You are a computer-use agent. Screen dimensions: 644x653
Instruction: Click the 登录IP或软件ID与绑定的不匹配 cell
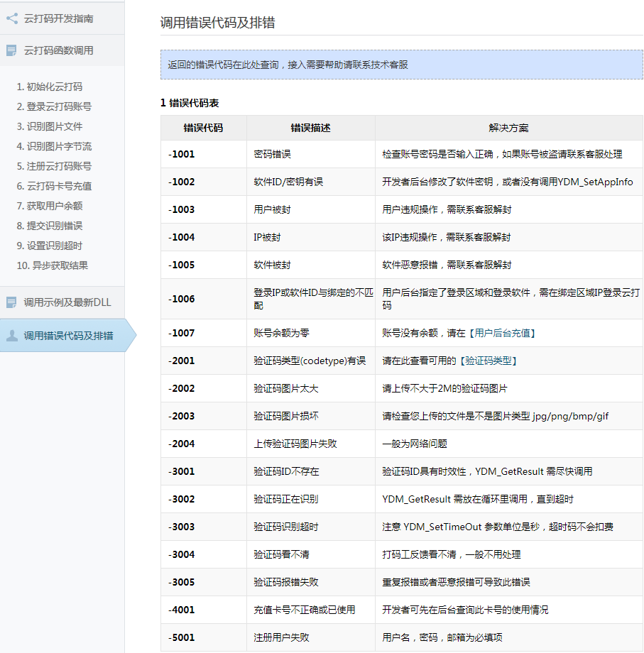[311, 299]
